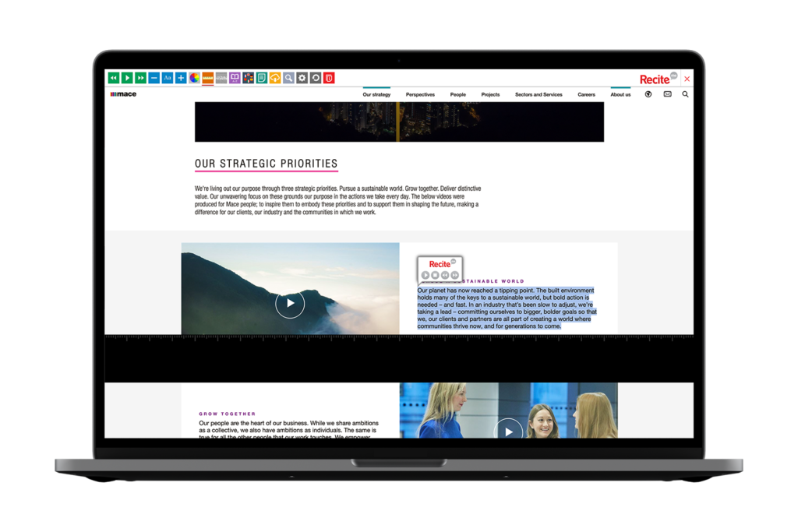Screen dimensions: 798x532
Task: Click the green play button in the Recite toolbar
Action: coord(127,78)
